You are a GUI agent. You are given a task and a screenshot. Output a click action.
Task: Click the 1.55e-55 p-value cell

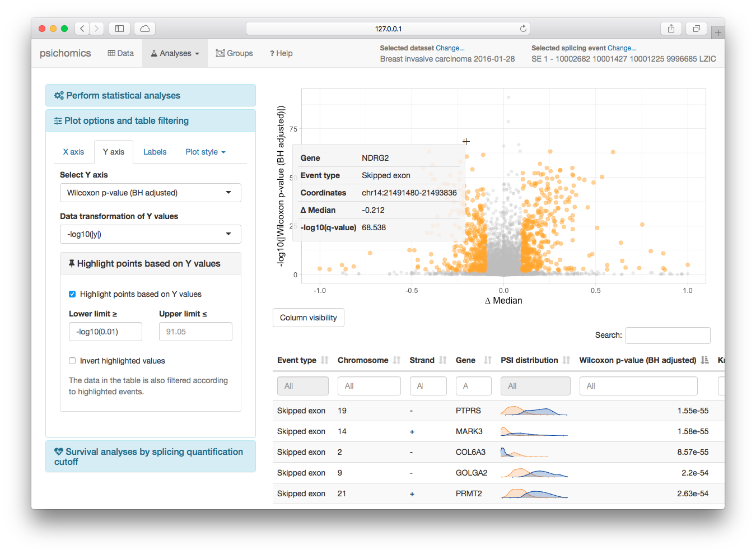tap(693, 411)
